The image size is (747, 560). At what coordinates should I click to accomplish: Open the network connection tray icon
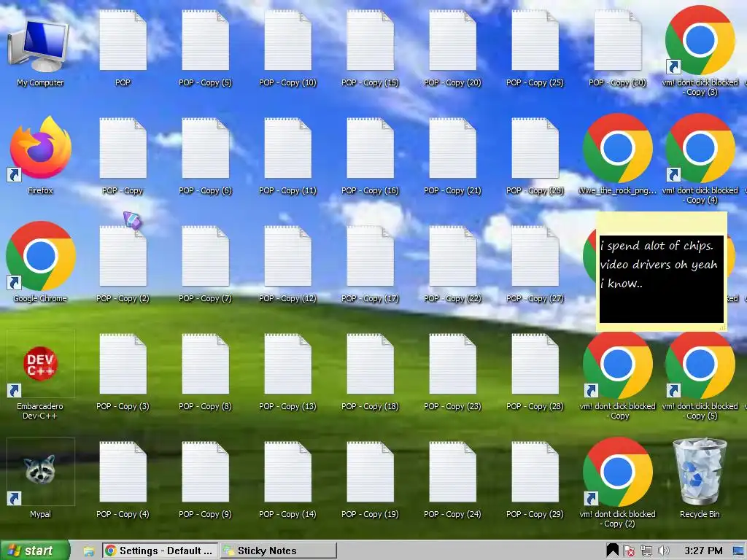(x=646, y=551)
